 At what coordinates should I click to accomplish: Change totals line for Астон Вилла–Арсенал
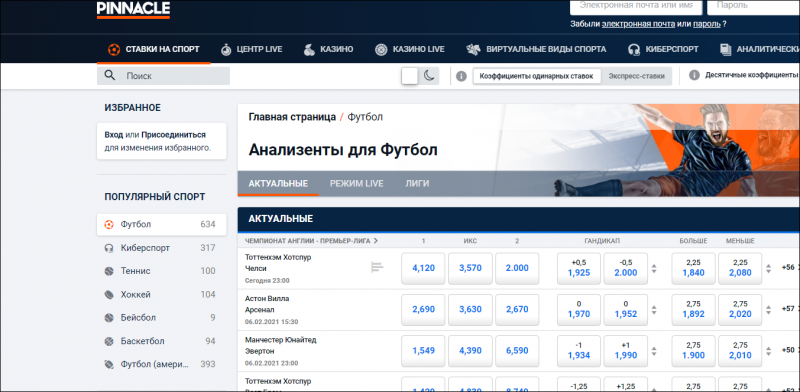pos(768,309)
